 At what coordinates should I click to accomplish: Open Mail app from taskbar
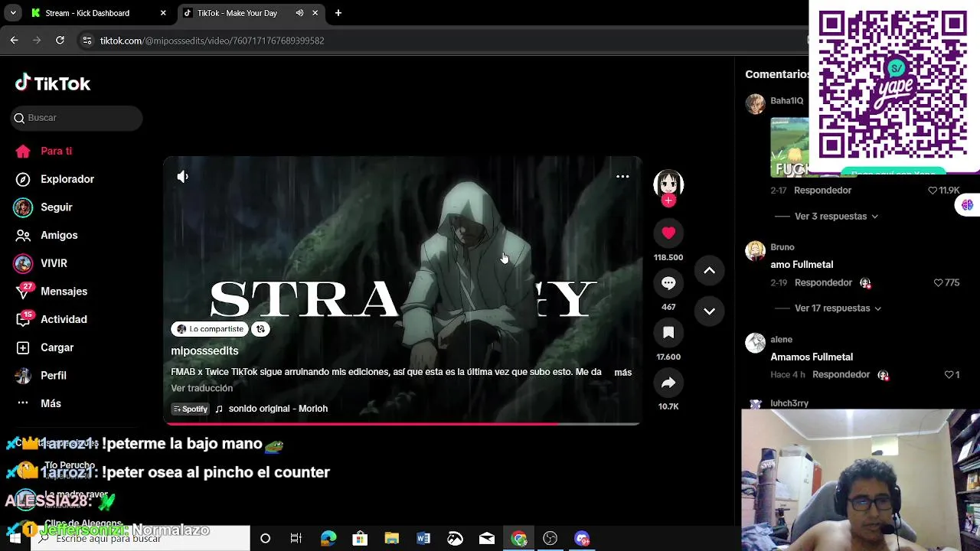tap(487, 539)
